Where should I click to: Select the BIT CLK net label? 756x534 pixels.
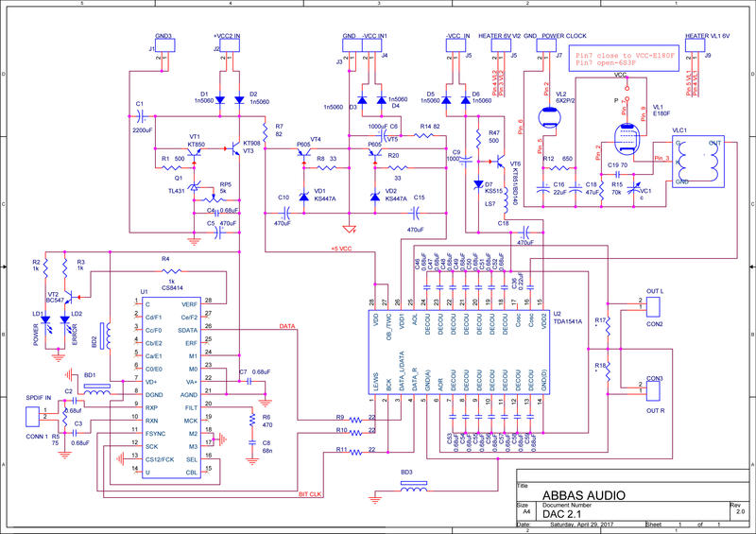310,494
